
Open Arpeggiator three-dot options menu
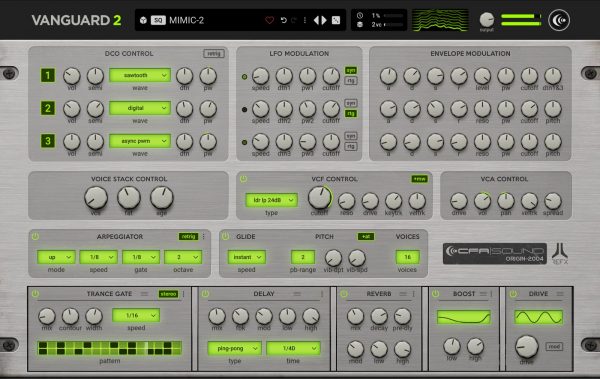204,237
